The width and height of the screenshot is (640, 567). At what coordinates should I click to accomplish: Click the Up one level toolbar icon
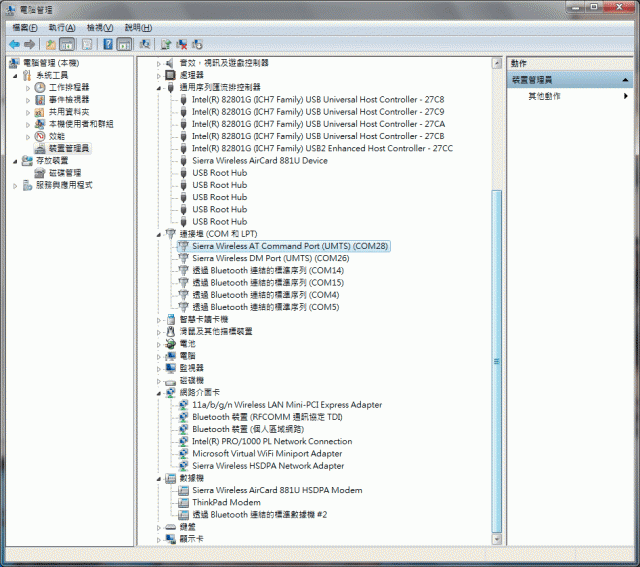point(51,44)
